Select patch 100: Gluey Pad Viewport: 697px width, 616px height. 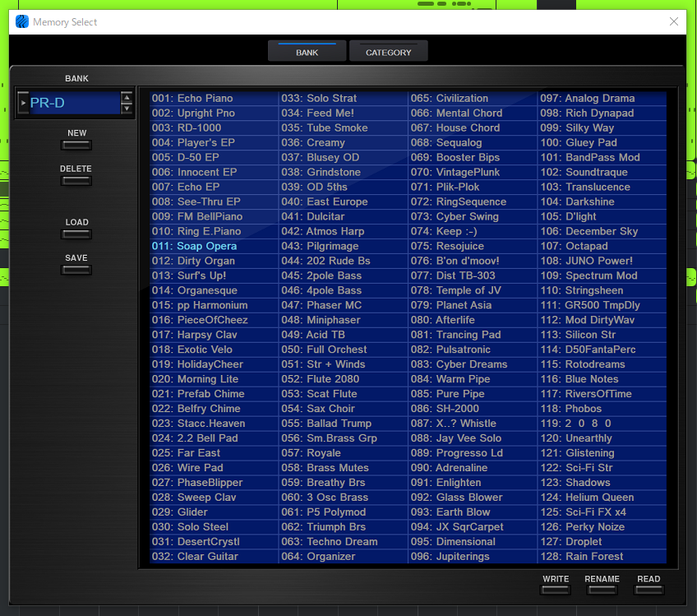(x=602, y=142)
